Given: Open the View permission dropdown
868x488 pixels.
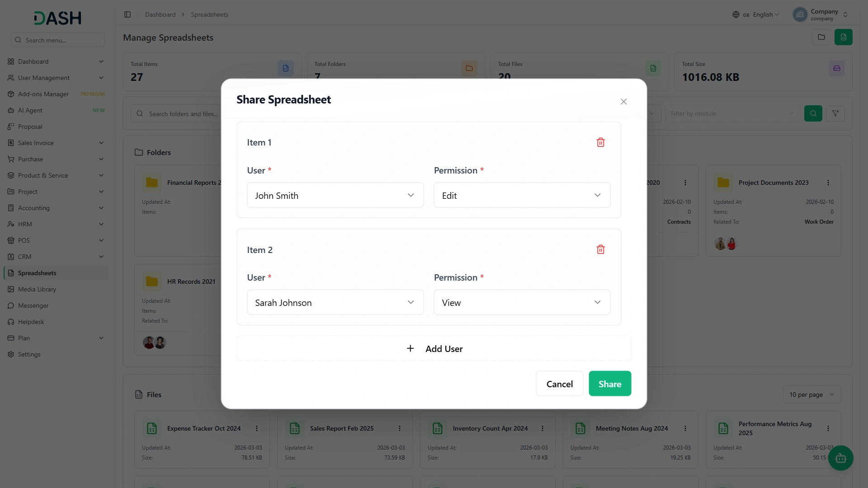Looking at the screenshot, I should [x=522, y=302].
